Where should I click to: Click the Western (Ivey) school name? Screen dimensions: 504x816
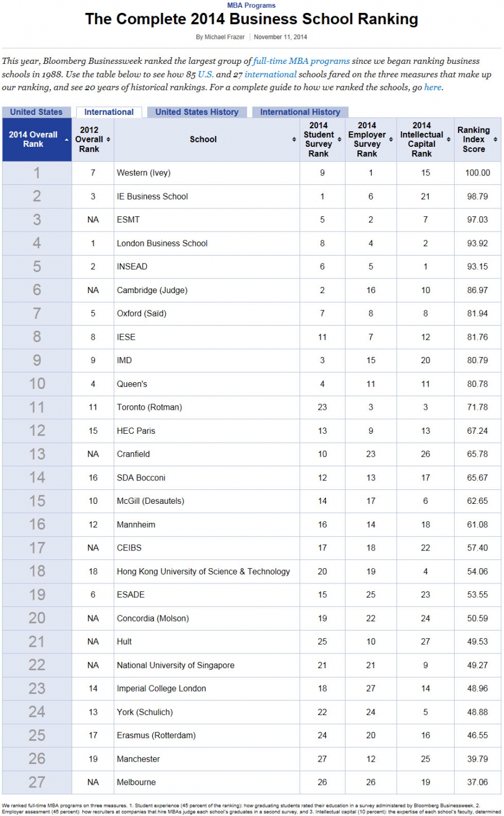143,173
